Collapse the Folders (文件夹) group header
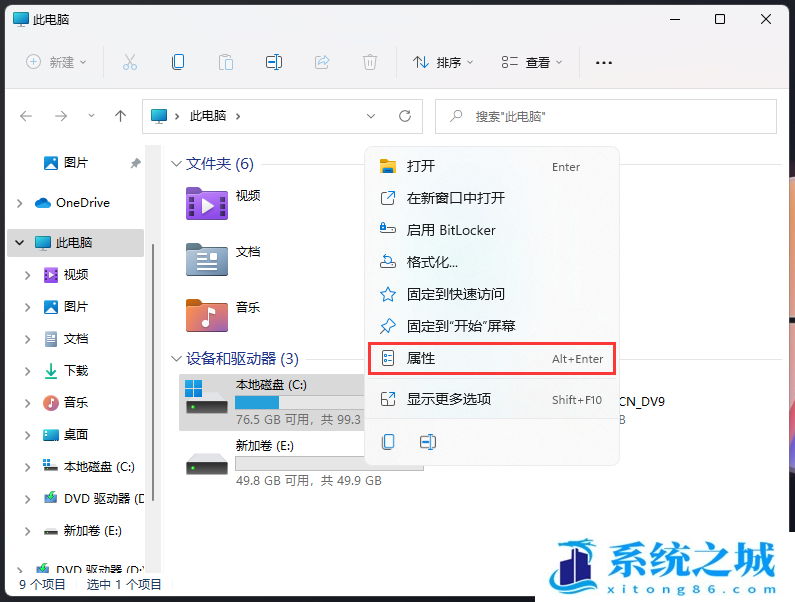The image size is (795, 602). [176, 164]
